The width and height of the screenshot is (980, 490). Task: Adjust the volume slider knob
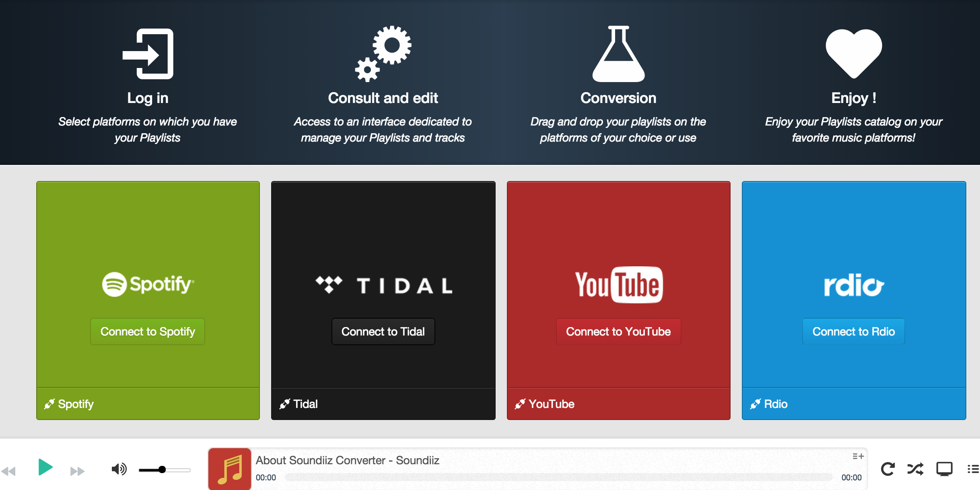(162, 469)
